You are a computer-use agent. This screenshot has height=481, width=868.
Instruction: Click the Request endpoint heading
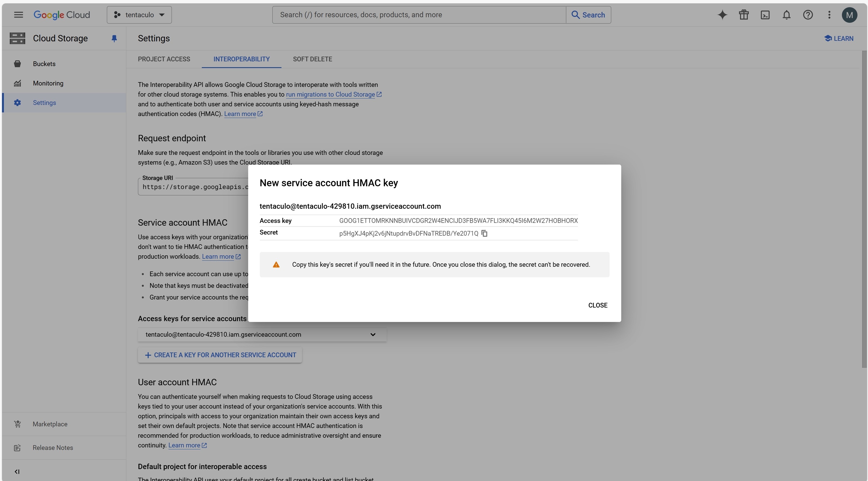coord(172,138)
